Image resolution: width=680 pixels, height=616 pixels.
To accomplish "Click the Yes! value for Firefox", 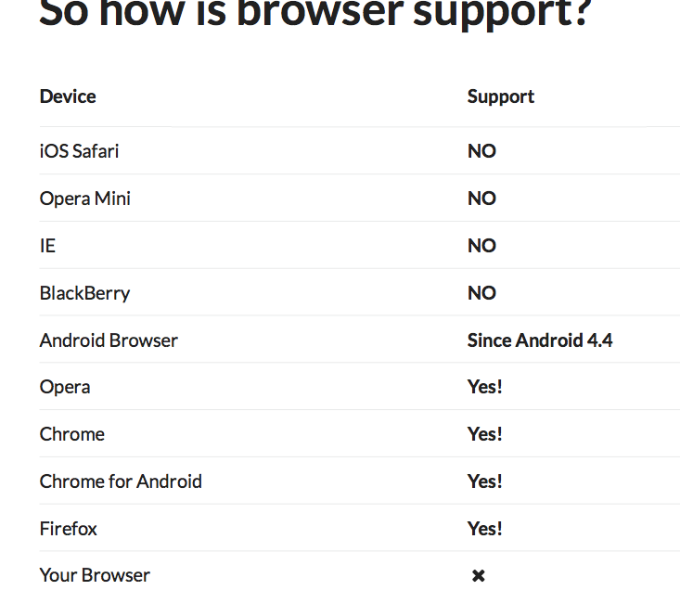I will click(x=485, y=529).
